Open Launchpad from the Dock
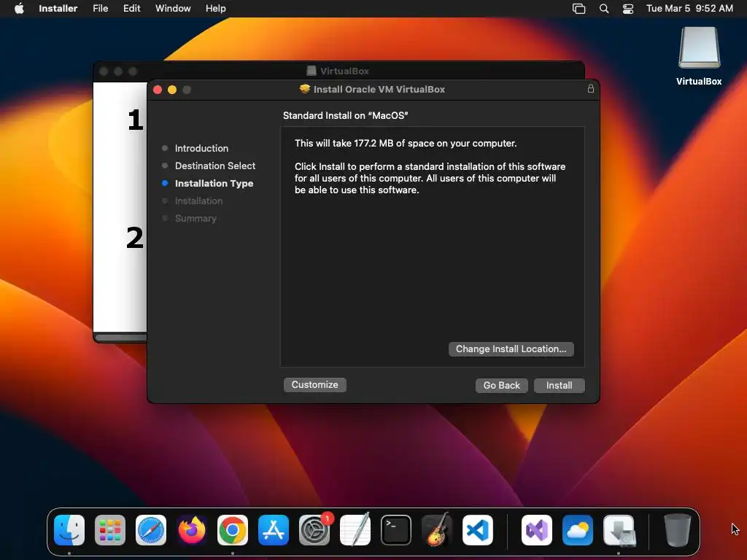The image size is (747, 560). pos(110,530)
